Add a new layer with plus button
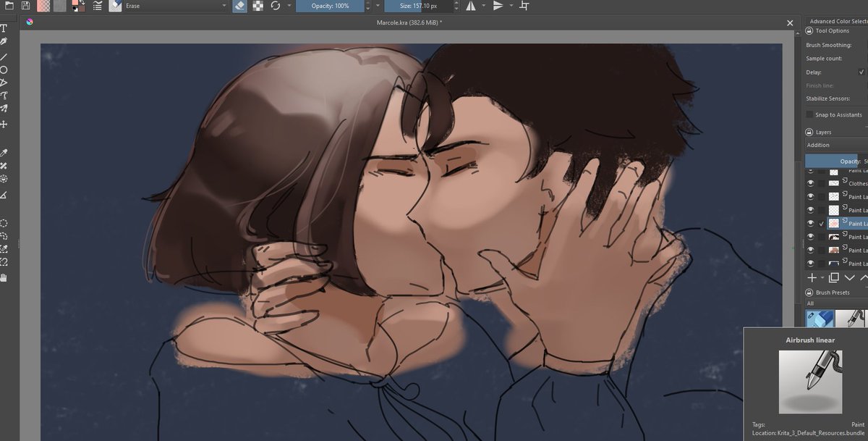Viewport: 868px width, 441px height. tap(812, 277)
